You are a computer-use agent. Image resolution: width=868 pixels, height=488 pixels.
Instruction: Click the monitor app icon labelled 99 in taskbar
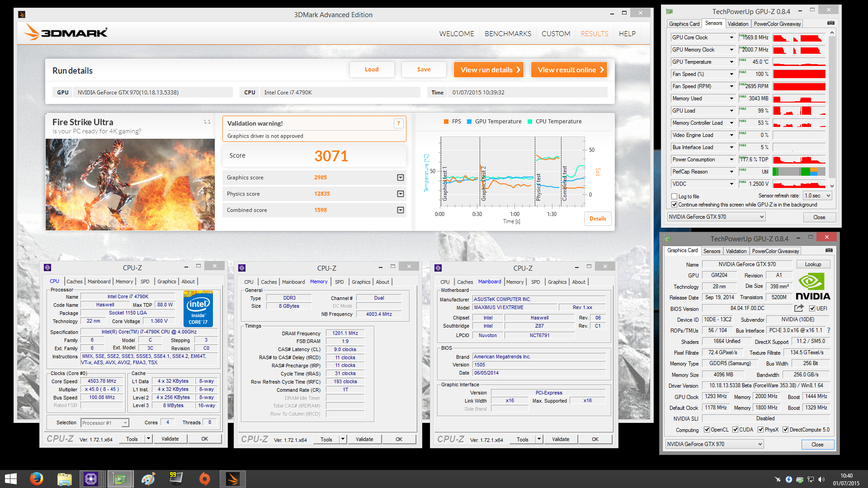176,478
